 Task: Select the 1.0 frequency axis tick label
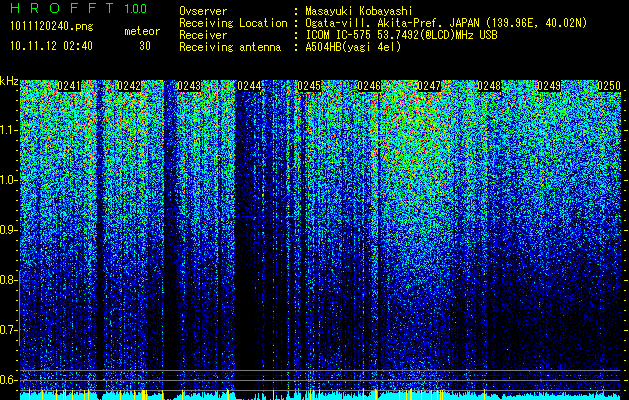(x=9, y=180)
